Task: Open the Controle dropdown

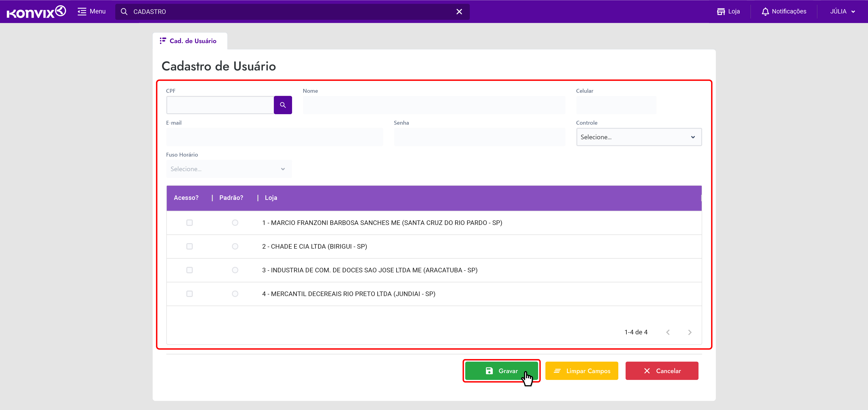Action: pos(639,137)
